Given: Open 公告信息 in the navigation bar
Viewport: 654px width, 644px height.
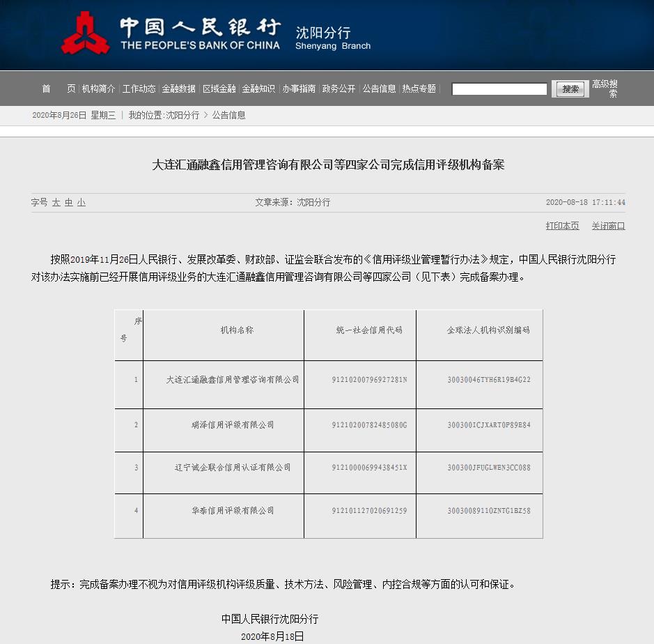Looking at the screenshot, I should point(379,89).
